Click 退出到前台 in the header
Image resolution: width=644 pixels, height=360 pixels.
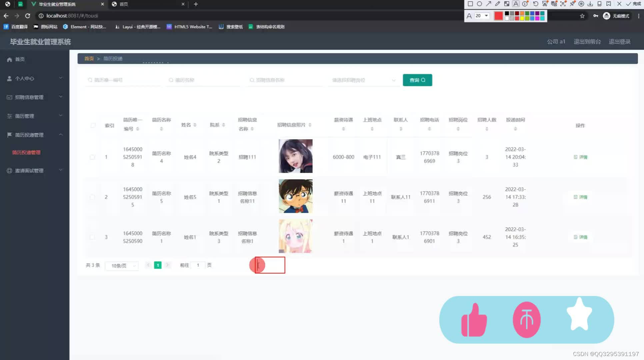tap(587, 42)
